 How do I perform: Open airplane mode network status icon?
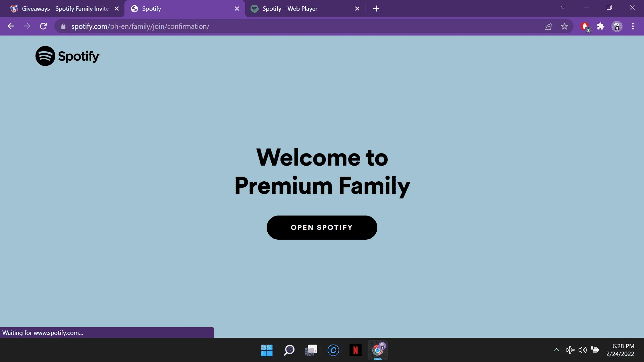coord(570,350)
